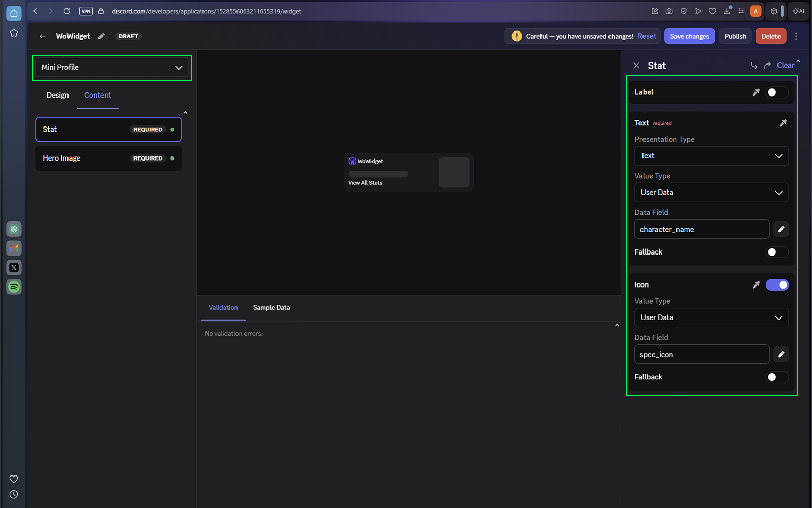Open history clock icon in the sidebar
The height and width of the screenshot is (508, 812).
[14, 494]
